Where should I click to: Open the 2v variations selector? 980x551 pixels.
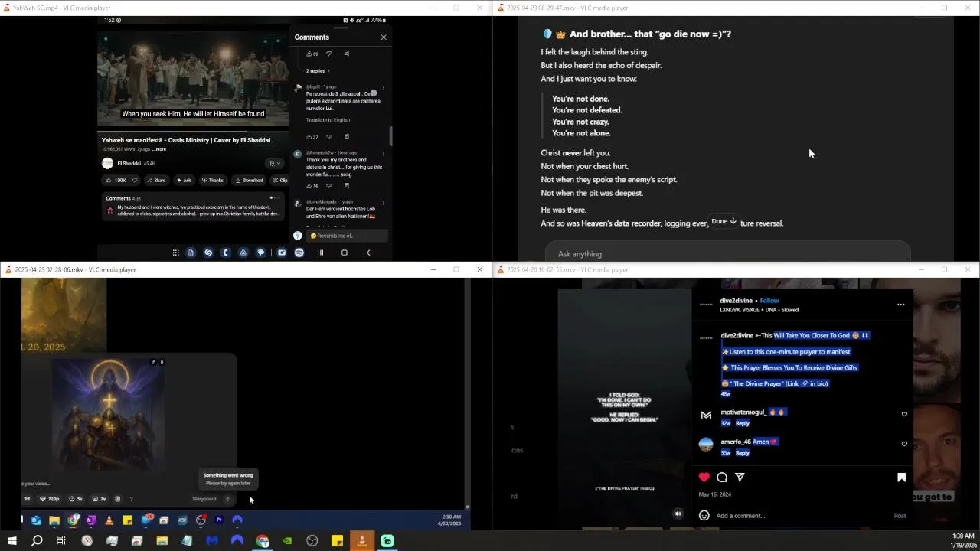100,499
